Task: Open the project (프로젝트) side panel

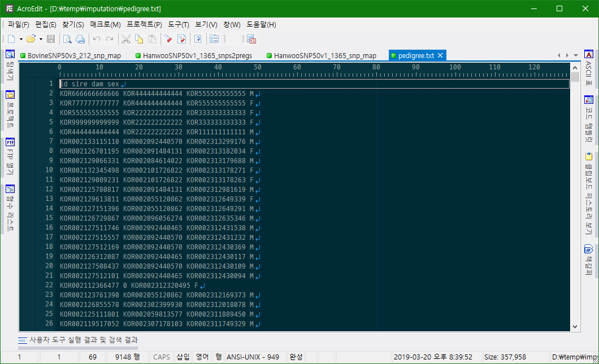Action: coord(10,109)
